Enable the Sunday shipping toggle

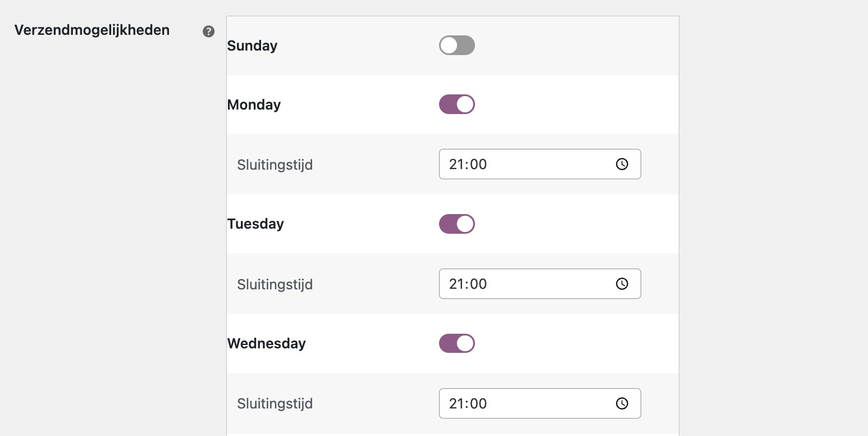(x=456, y=45)
